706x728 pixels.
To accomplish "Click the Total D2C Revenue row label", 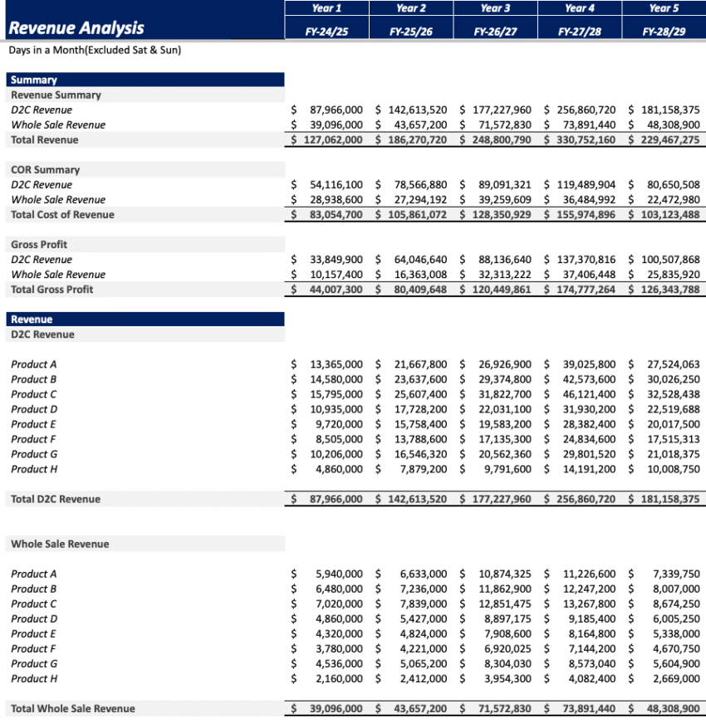I will [56, 499].
